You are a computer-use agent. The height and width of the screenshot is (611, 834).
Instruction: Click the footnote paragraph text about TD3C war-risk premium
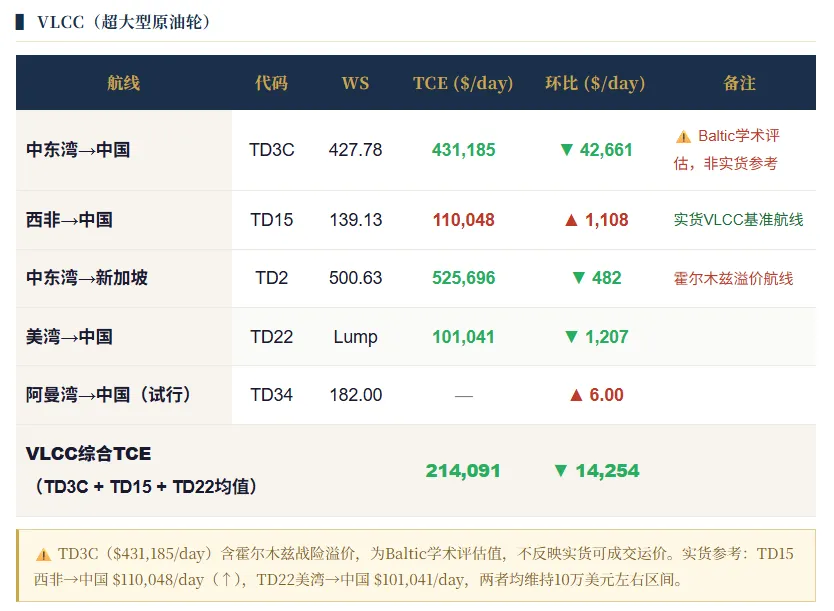click(x=414, y=566)
